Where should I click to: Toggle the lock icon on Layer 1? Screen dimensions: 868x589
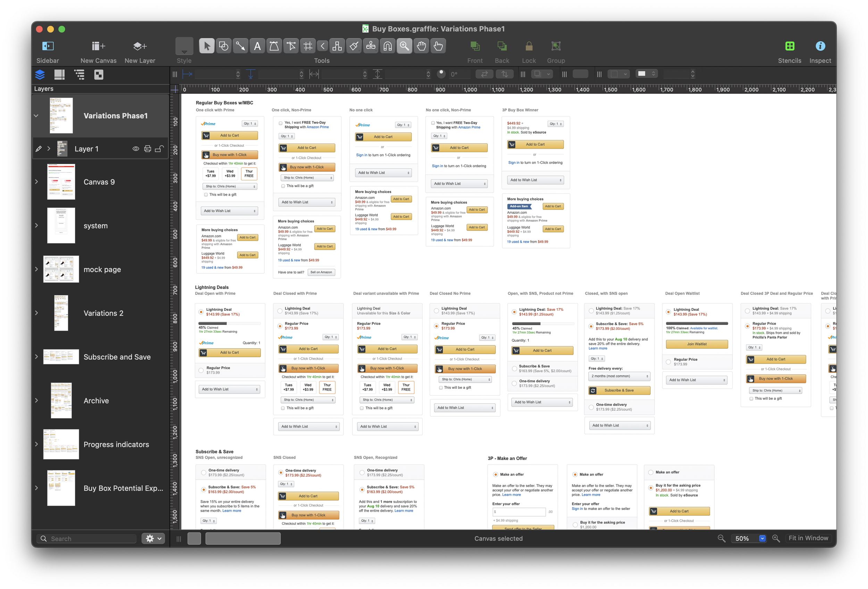(159, 149)
